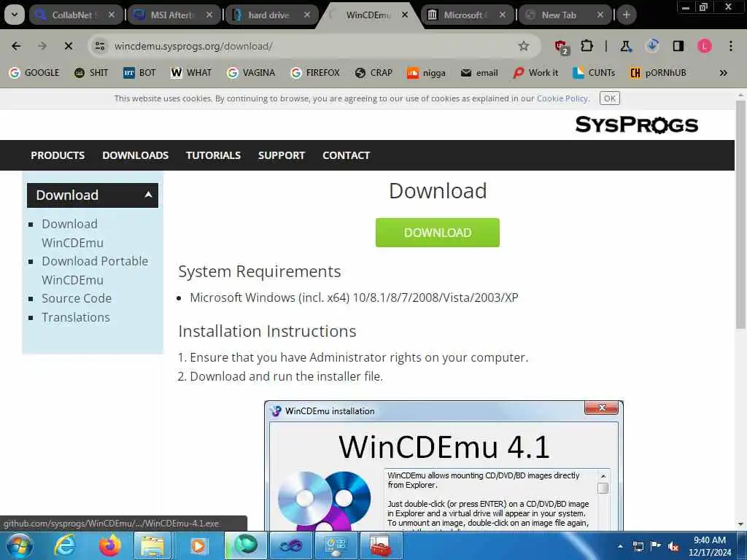
Task: Open the GOOGLE bookmark
Action: pyautogui.click(x=34, y=73)
